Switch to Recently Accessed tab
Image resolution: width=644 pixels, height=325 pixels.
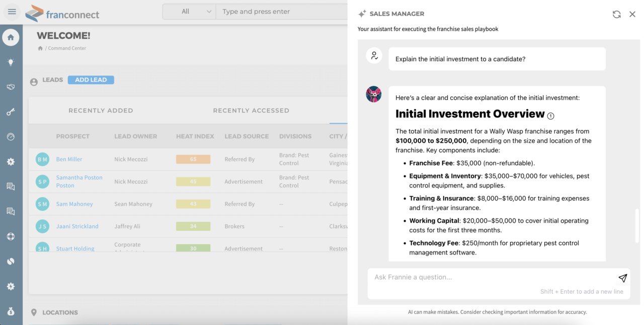click(x=251, y=110)
